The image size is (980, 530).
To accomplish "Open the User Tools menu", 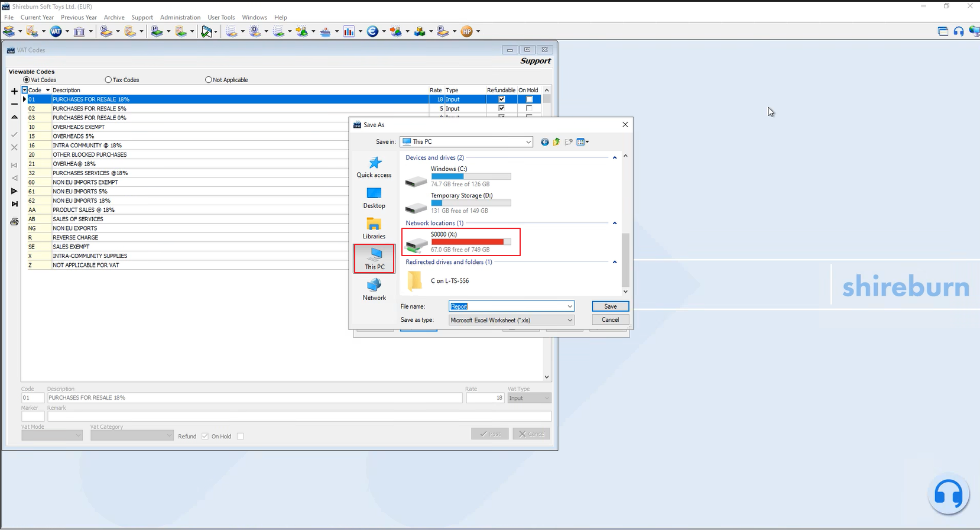I will pyautogui.click(x=221, y=17).
